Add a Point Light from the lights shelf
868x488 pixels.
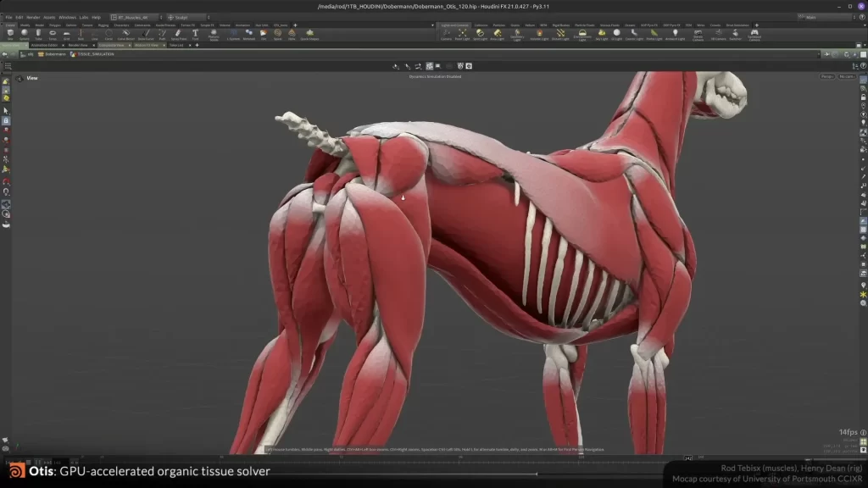462,34
